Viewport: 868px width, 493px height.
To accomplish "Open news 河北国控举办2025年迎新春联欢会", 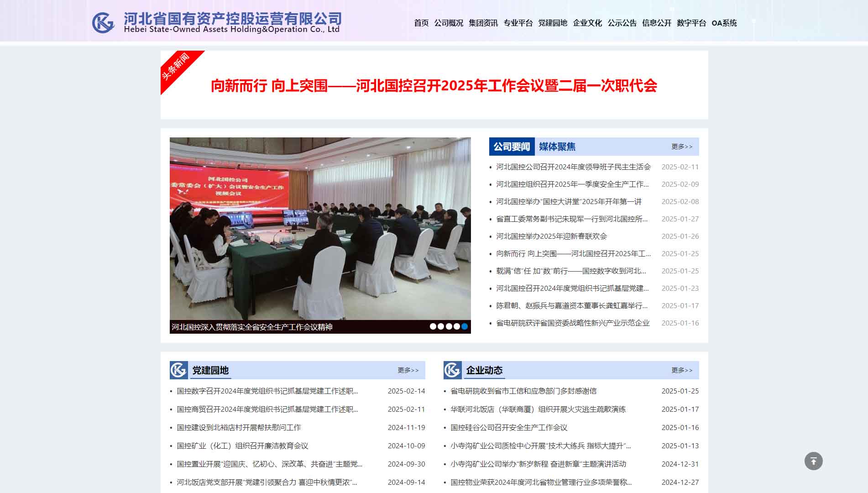I will point(551,236).
